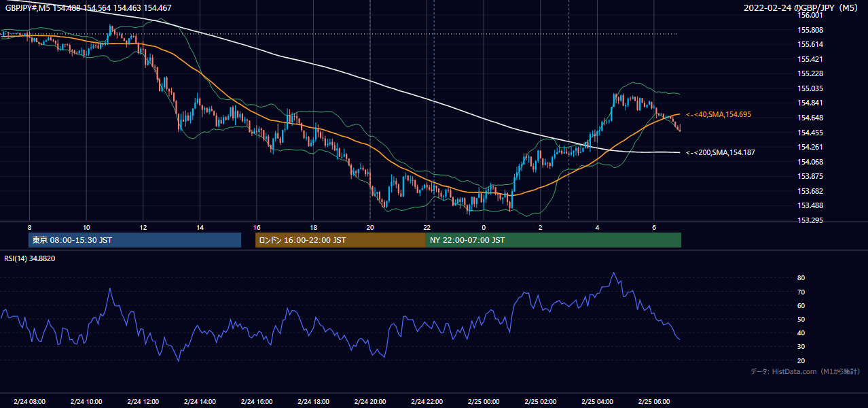Click the 2/24 10:00 bottom time label

pos(86,401)
